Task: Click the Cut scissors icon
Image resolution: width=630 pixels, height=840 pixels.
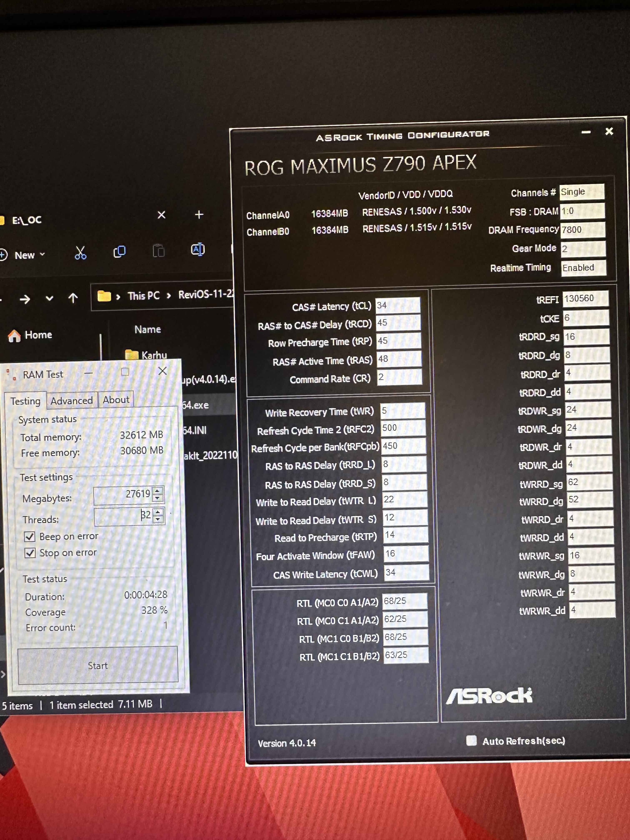Action: click(80, 252)
